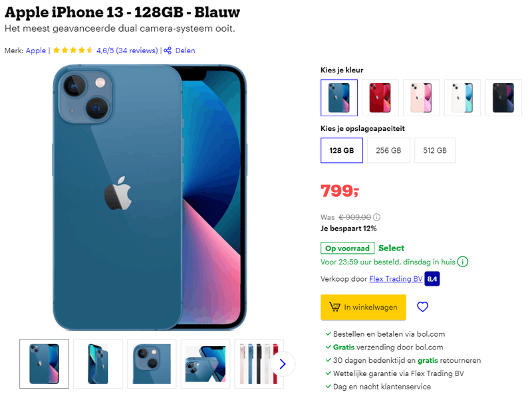Open info icon beside the old price
The height and width of the screenshot is (396, 532).
pos(376,217)
